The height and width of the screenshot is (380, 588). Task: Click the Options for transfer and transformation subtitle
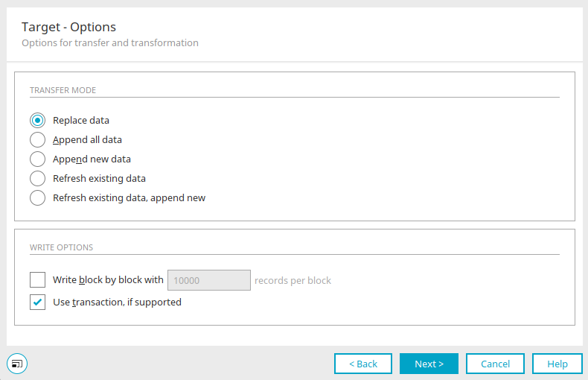point(110,42)
